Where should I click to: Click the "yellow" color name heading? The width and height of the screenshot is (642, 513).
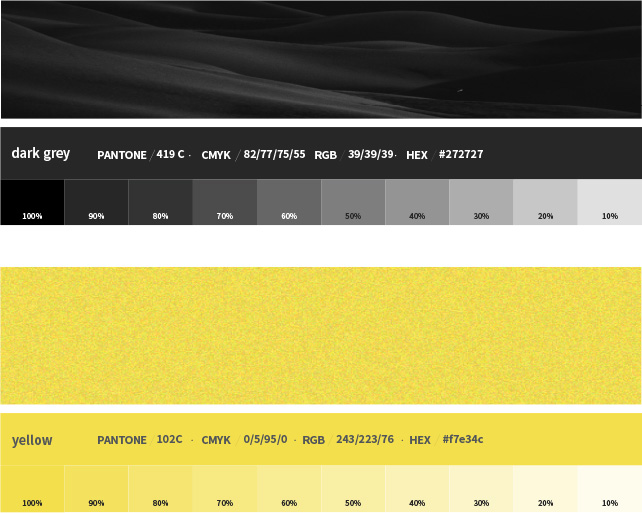click(32, 440)
